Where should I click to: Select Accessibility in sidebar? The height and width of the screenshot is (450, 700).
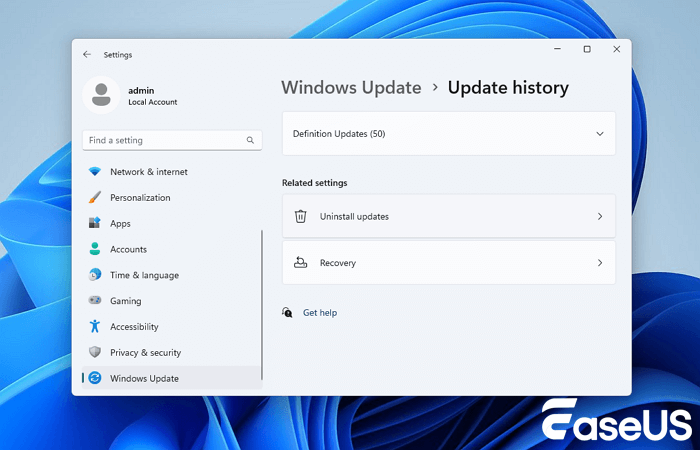172,326
